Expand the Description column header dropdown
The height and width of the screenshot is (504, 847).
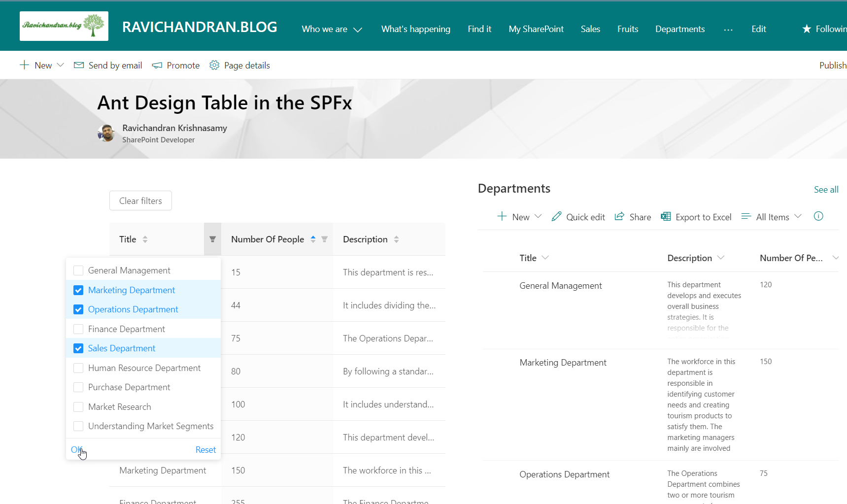721,258
